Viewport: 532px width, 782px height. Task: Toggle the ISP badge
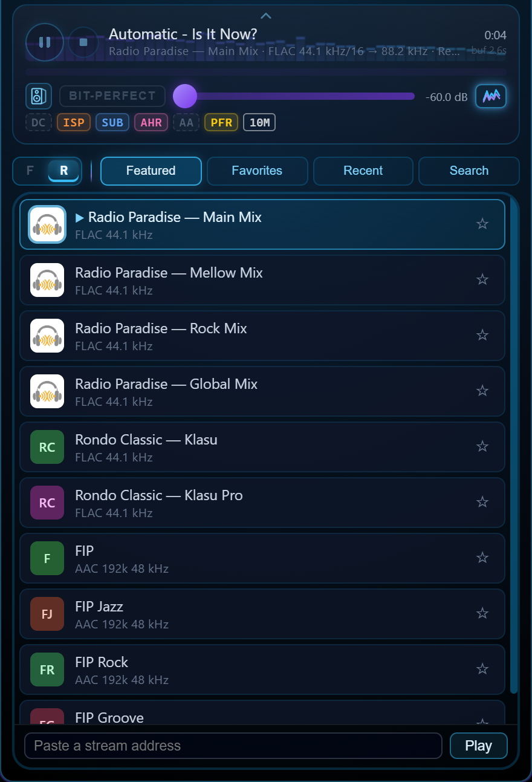[x=74, y=123]
